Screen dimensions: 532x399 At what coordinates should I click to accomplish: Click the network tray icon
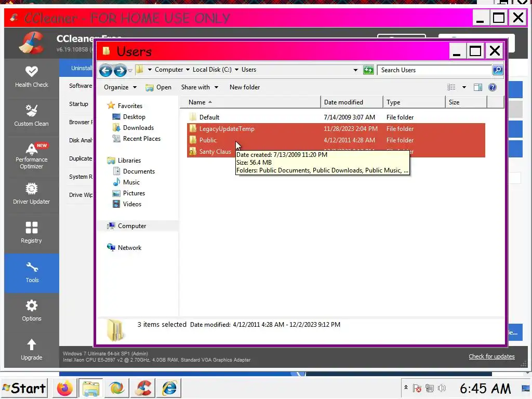point(430,388)
